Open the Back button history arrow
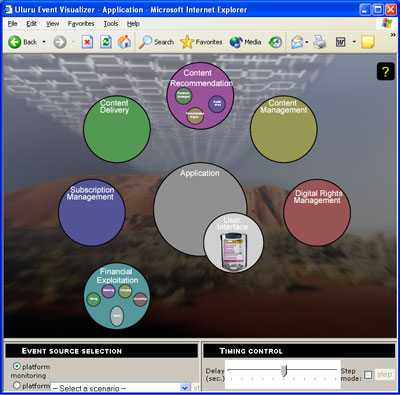400x395 pixels. click(44, 42)
